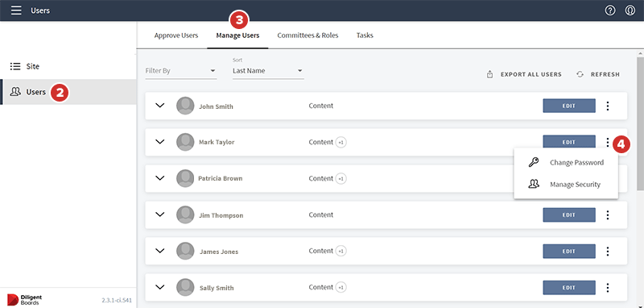Open the Filter By dropdown
This screenshot has height=308, width=644.
click(180, 71)
